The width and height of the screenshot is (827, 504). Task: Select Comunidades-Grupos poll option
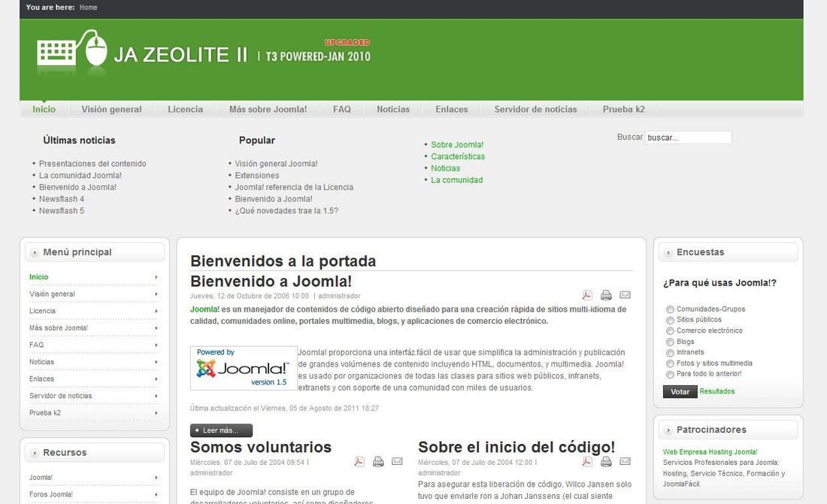point(670,309)
